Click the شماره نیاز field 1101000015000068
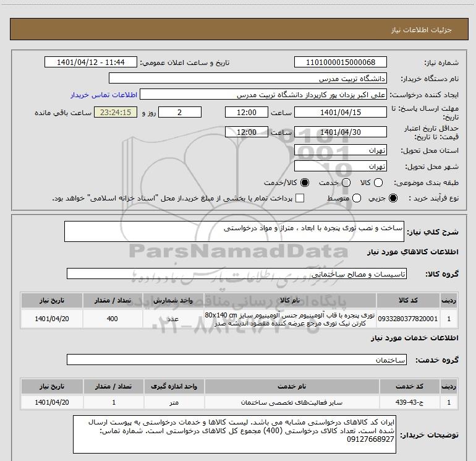The width and height of the screenshot is (476, 461). (340, 62)
